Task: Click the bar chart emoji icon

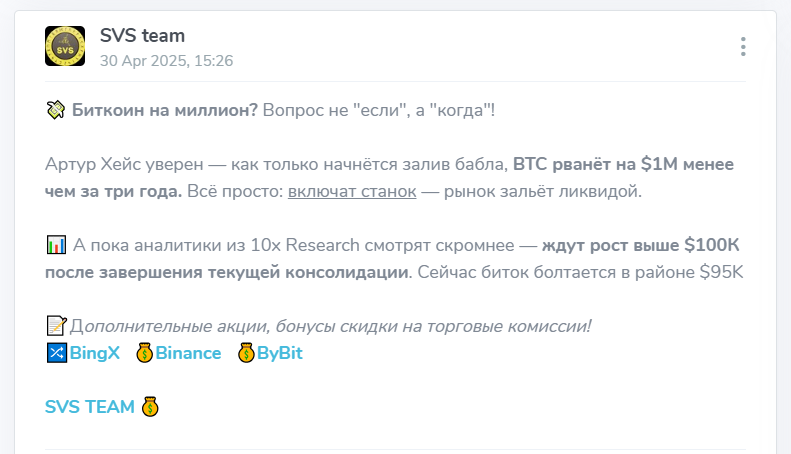Action: tap(56, 245)
